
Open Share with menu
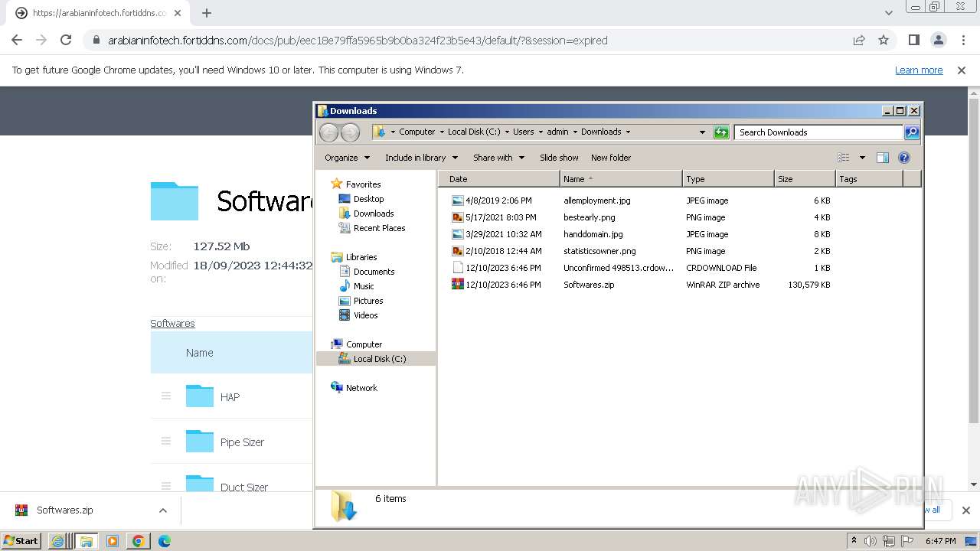point(498,158)
